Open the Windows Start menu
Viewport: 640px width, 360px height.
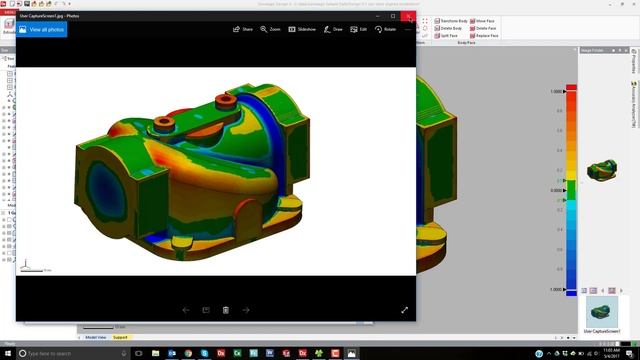click(x=8, y=353)
